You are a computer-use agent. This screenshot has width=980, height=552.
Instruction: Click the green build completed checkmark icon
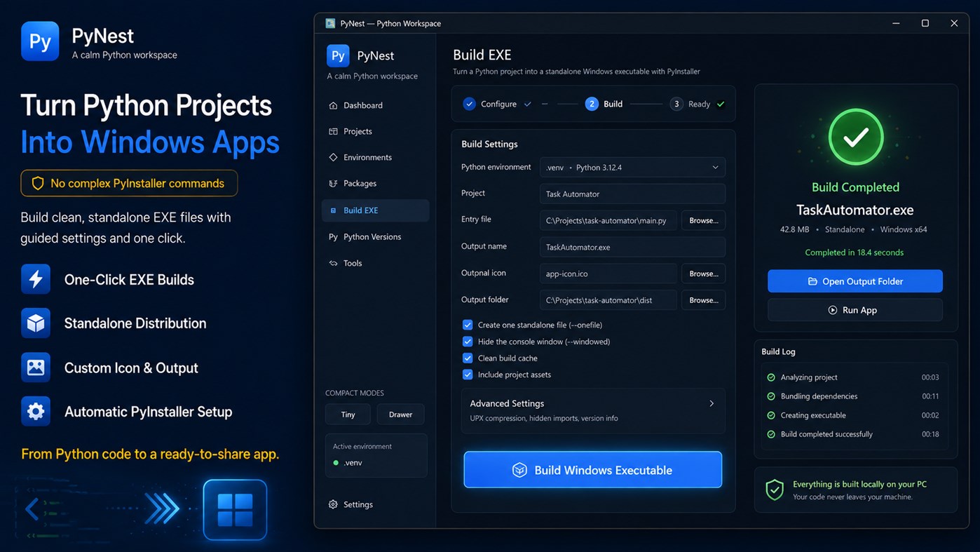pyautogui.click(x=855, y=137)
